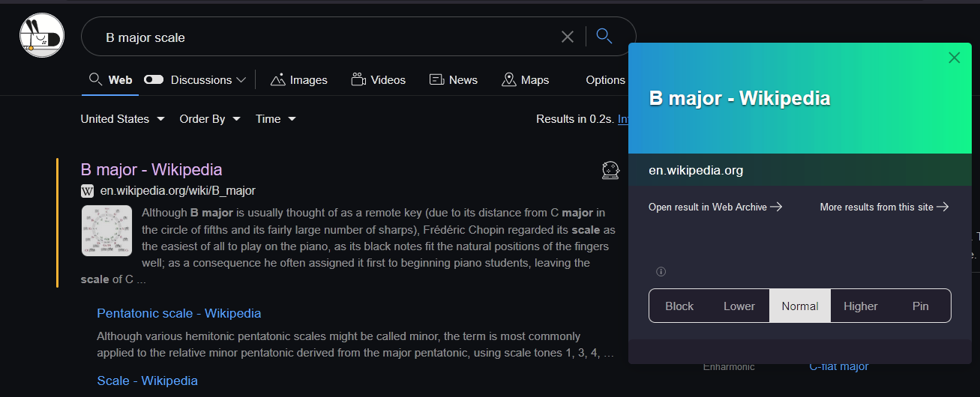Click the Wikipedia favicon beside the URL
The width and height of the screenshot is (980, 397).
coord(87,191)
